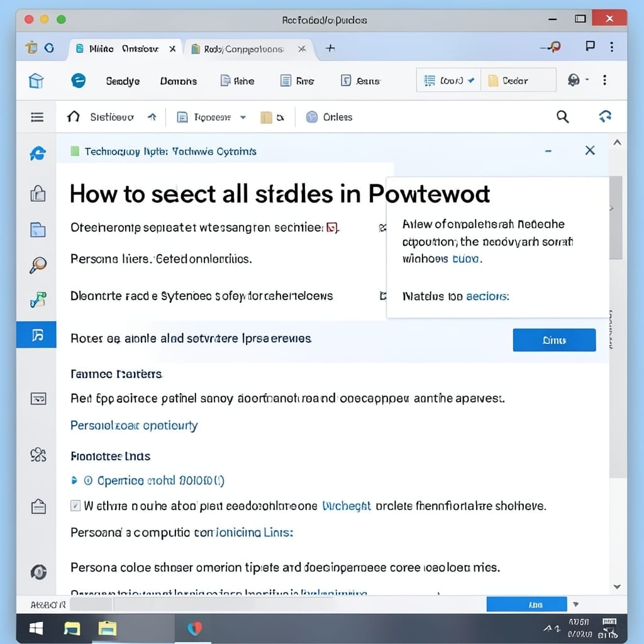Click the scroll down arrow at bottom

coord(617,587)
